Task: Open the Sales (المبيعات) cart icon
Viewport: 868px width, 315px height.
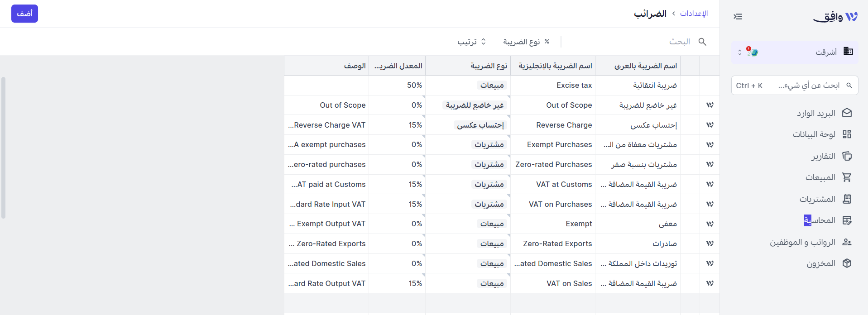Action: click(847, 177)
